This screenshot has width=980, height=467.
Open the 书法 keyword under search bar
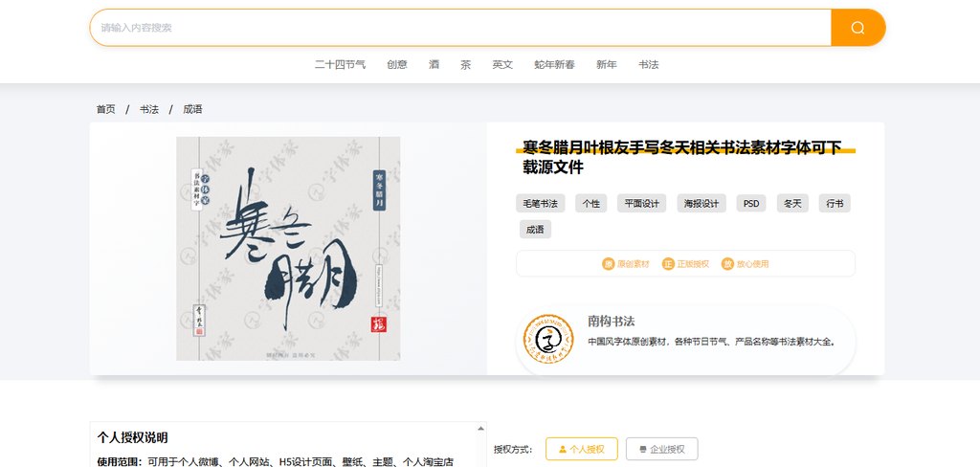click(x=648, y=64)
